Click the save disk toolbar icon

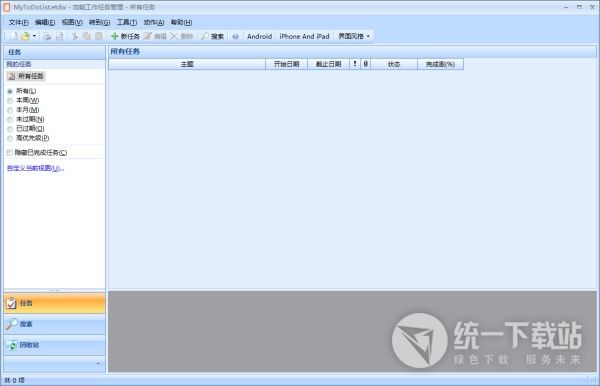click(59, 36)
